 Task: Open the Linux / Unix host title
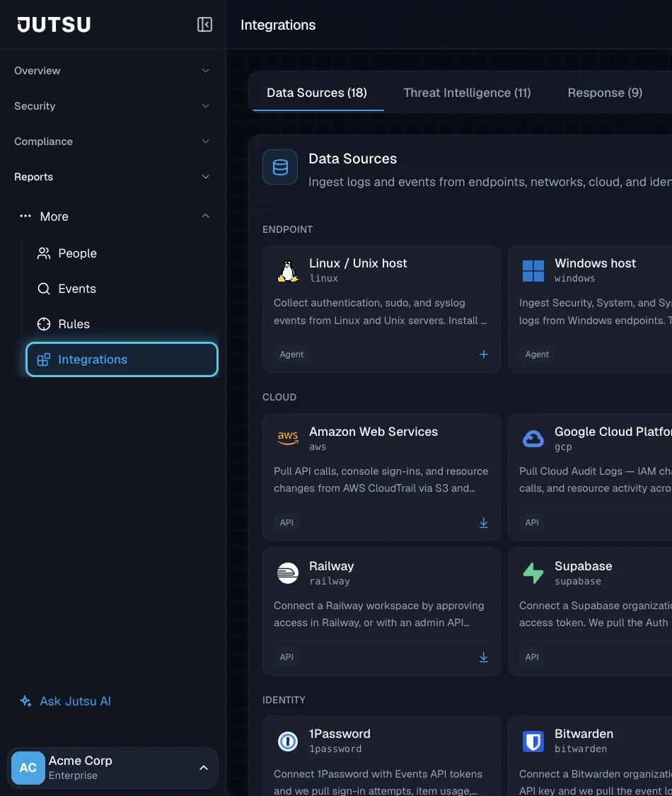click(358, 263)
